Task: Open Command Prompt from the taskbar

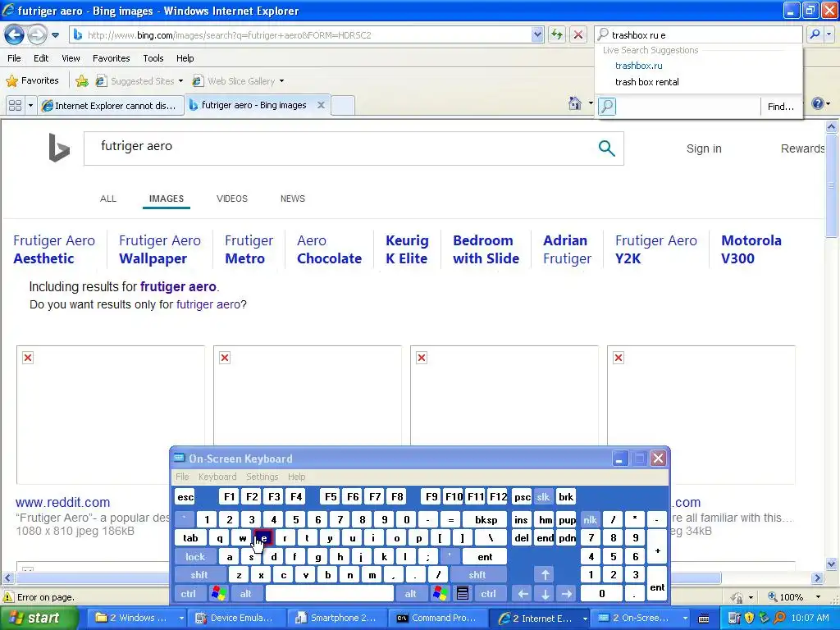Action: (438, 618)
